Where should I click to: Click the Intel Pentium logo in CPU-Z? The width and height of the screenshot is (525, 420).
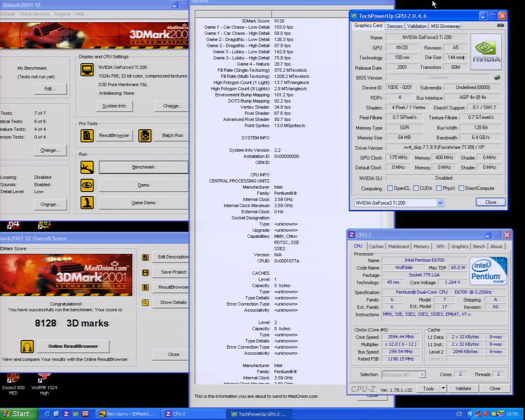[488, 271]
